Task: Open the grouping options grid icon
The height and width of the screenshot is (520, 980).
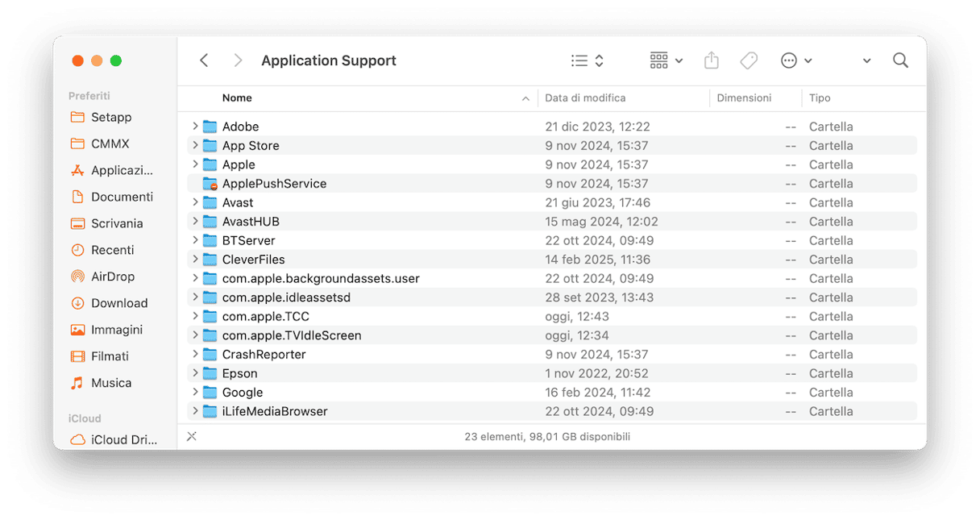Action: [x=658, y=60]
